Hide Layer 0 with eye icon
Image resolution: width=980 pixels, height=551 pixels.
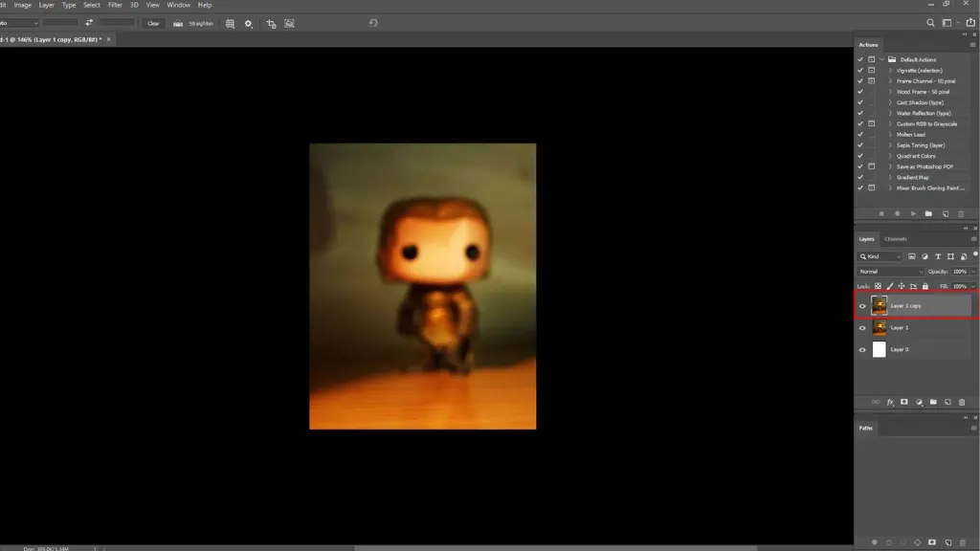[x=862, y=350]
